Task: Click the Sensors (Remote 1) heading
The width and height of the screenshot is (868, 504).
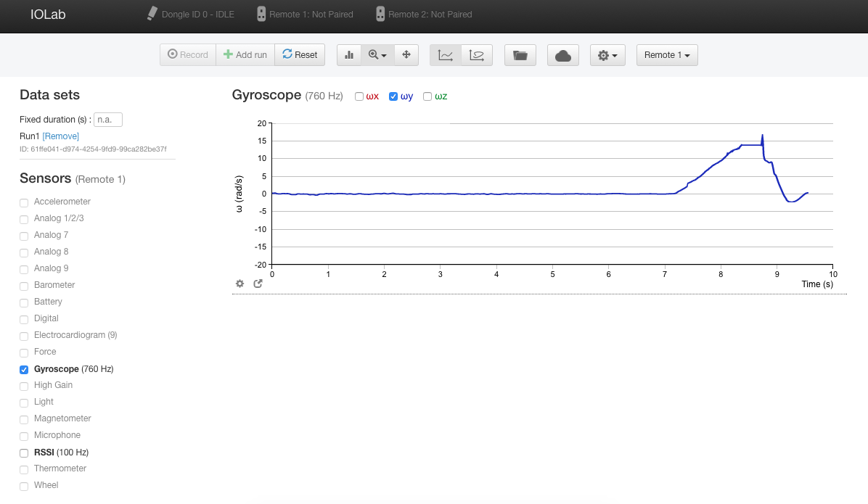Action: point(73,178)
